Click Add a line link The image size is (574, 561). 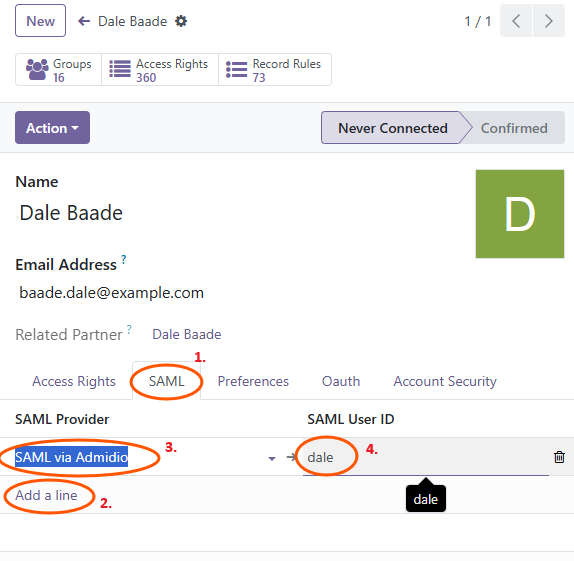(x=46, y=495)
